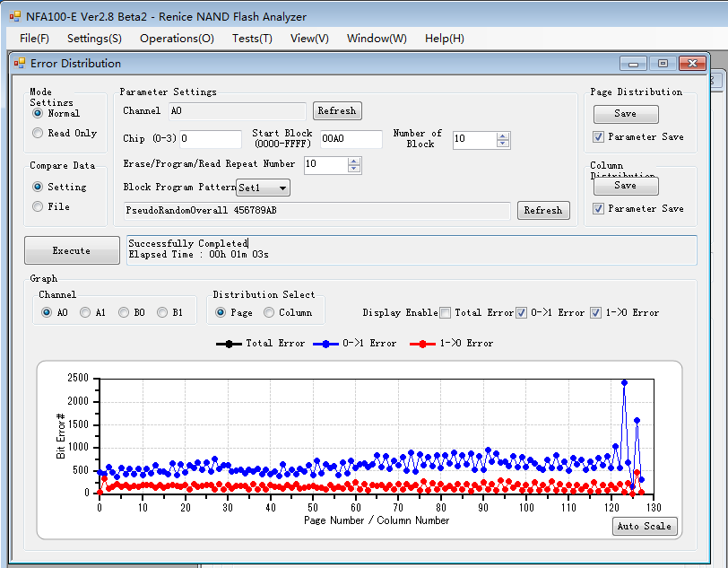The image size is (728, 568).
Task: Choose Setting under Compare Data
Action: click(38, 187)
